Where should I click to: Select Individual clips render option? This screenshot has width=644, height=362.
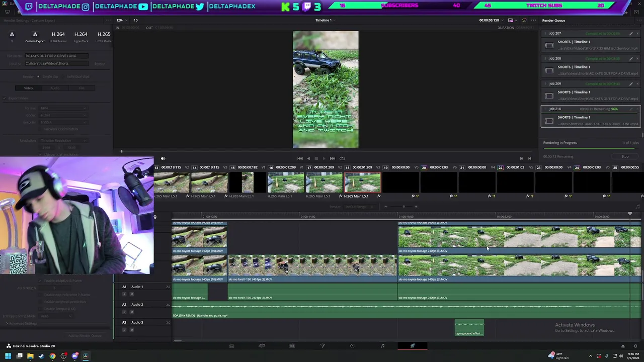[62, 76]
